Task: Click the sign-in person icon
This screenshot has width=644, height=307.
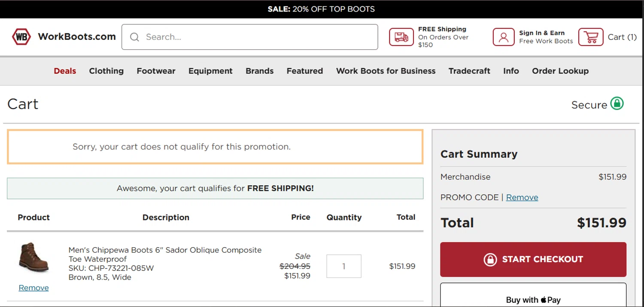Action: tap(503, 37)
